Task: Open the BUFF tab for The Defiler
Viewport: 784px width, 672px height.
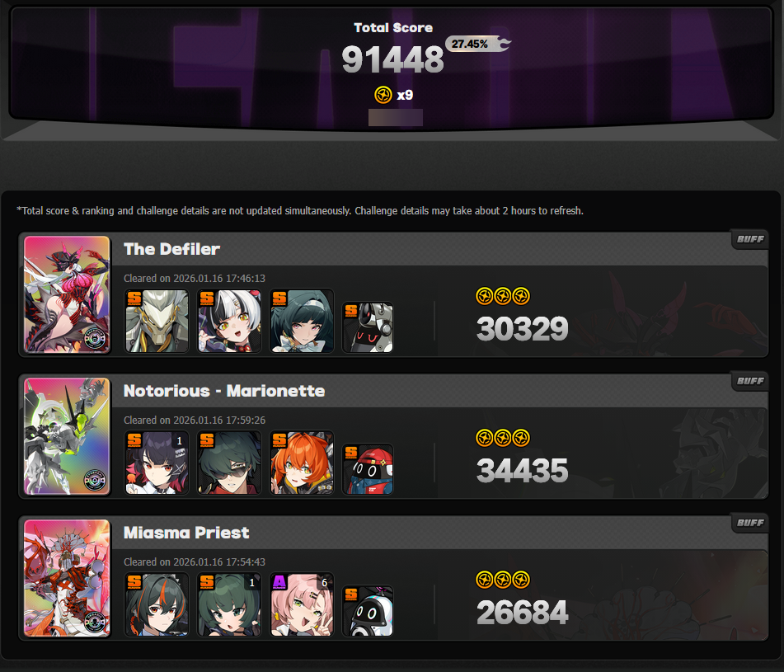Action: 750,239
